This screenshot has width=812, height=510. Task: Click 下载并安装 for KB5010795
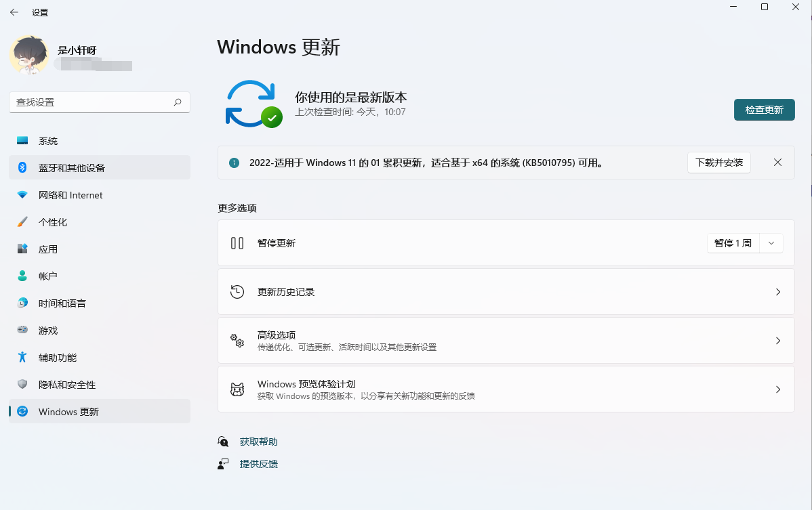pyautogui.click(x=718, y=163)
